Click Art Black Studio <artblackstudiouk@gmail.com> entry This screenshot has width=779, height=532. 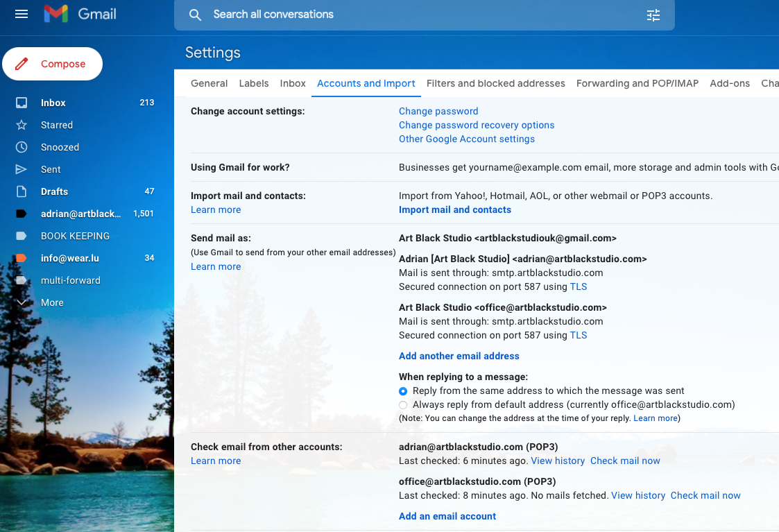point(508,238)
